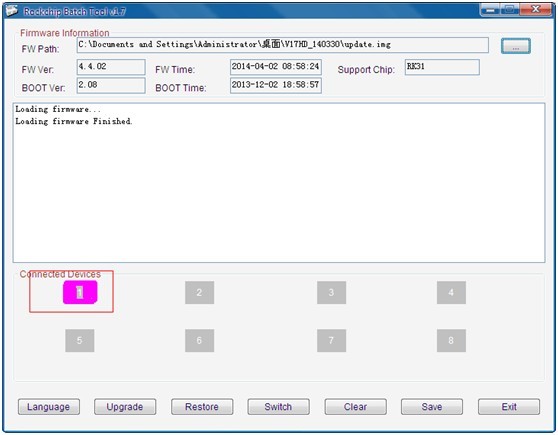Exit the Rockchip Batch Tool

509,407
